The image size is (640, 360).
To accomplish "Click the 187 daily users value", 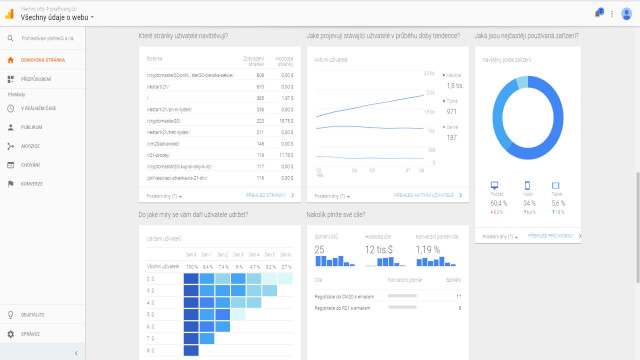I will click(451, 138).
